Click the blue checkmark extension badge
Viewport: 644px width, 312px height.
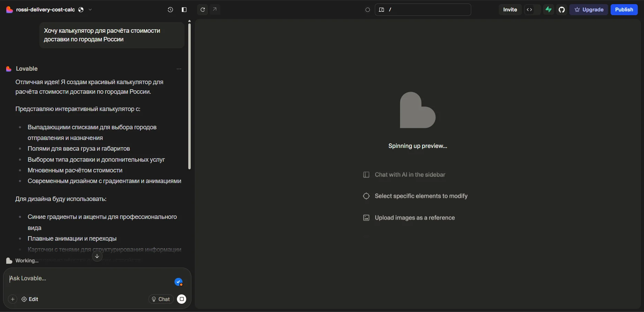[178, 282]
